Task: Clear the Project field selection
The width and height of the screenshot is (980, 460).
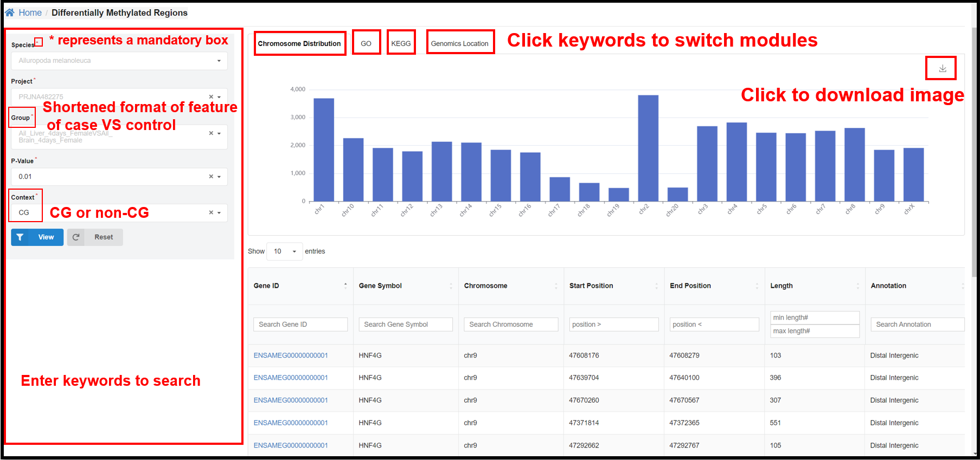Action: tap(211, 97)
